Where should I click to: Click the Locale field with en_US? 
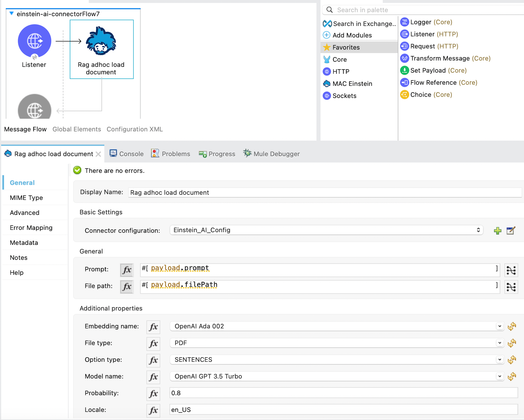click(344, 410)
